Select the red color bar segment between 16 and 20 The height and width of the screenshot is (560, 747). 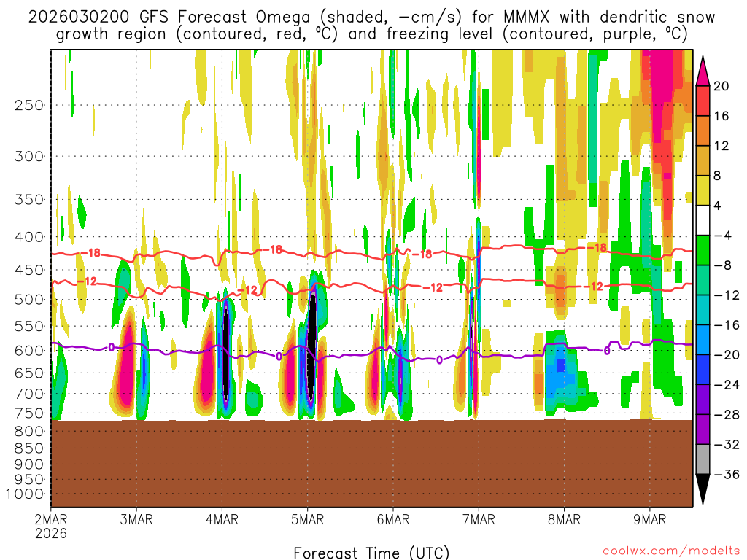(x=703, y=101)
